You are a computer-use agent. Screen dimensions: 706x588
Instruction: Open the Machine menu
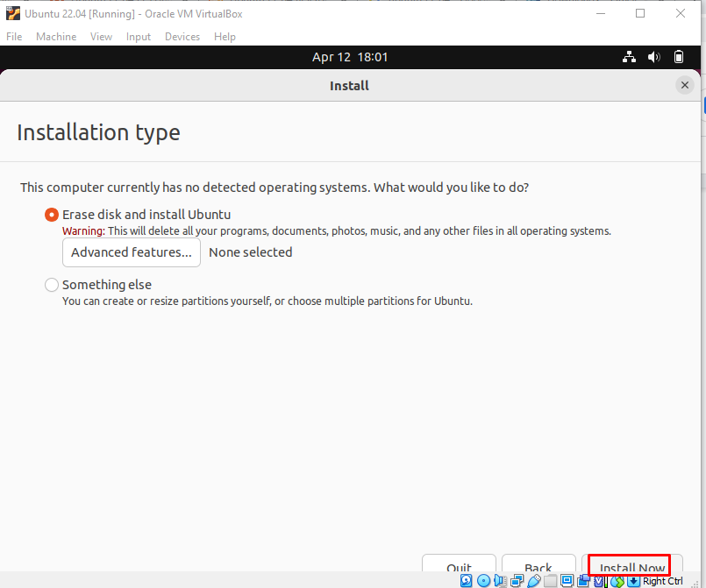[x=56, y=37]
